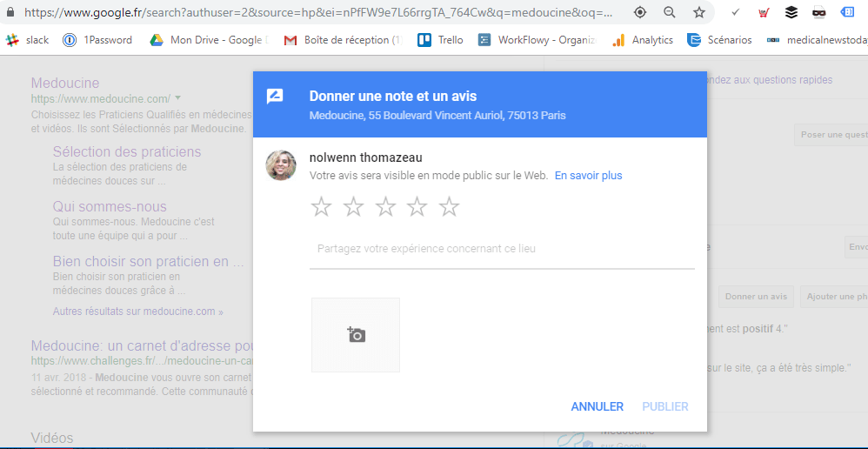Open the Sélection des praticiens sitelink
The image size is (868, 449).
[127, 151]
